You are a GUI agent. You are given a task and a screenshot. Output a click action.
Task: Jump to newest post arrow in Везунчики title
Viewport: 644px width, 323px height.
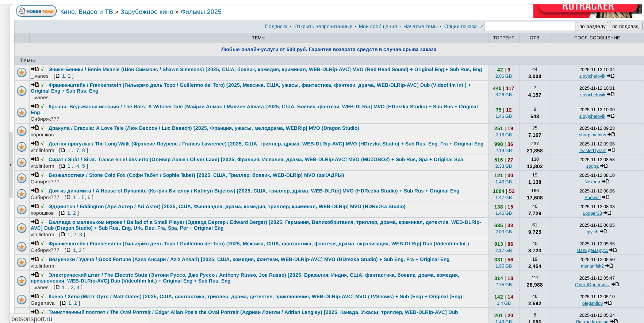(35, 259)
